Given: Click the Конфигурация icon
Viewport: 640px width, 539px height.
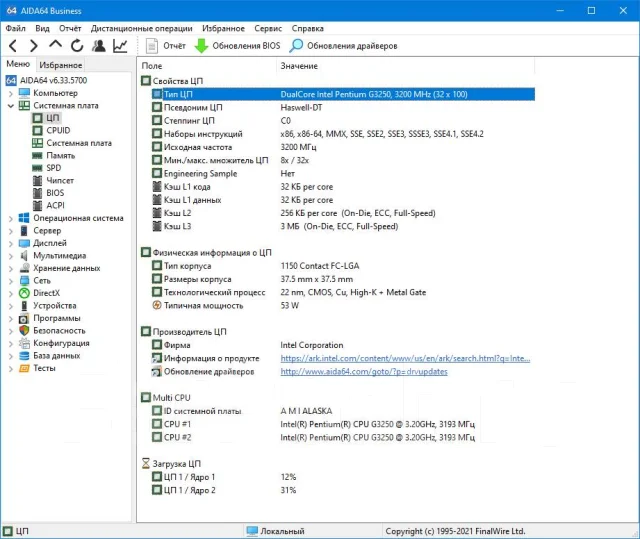Looking at the screenshot, I should coord(24,343).
